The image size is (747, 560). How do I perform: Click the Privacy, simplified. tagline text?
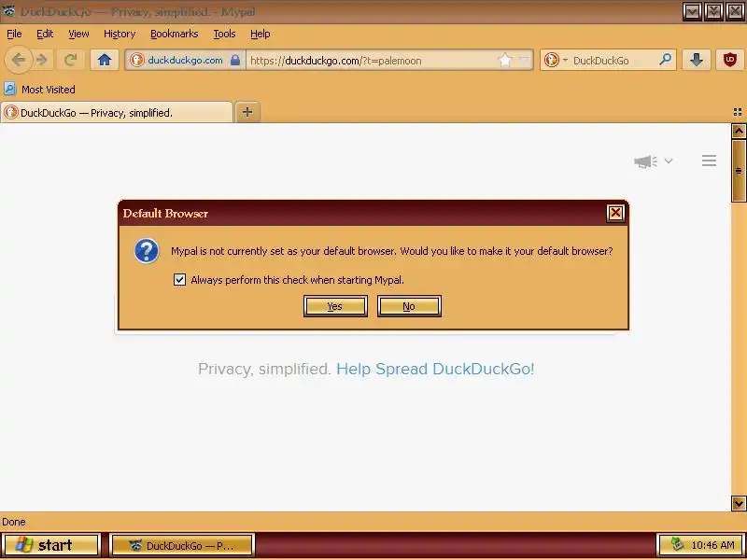coord(264,369)
